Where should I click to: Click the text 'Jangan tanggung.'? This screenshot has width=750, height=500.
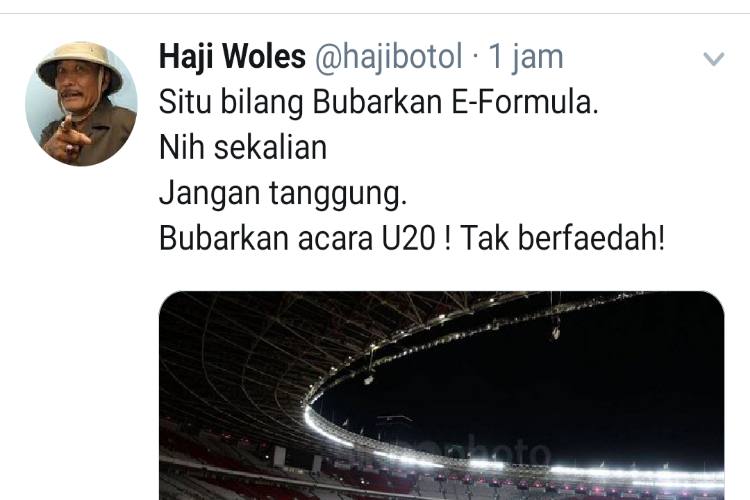pyautogui.click(x=283, y=194)
